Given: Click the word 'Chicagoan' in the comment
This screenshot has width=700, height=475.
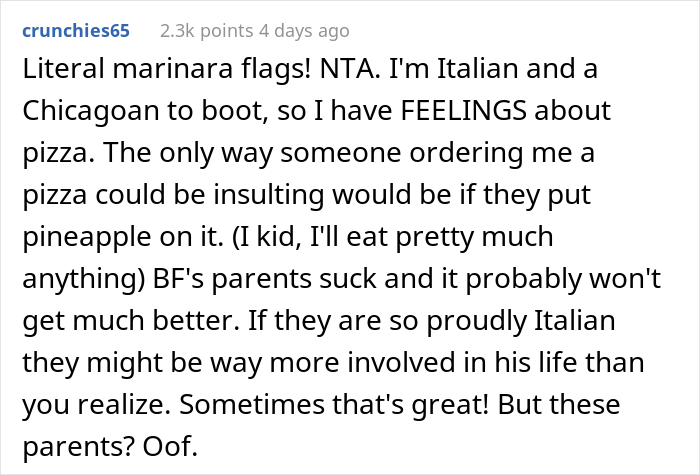Looking at the screenshot, I should 91,111.
